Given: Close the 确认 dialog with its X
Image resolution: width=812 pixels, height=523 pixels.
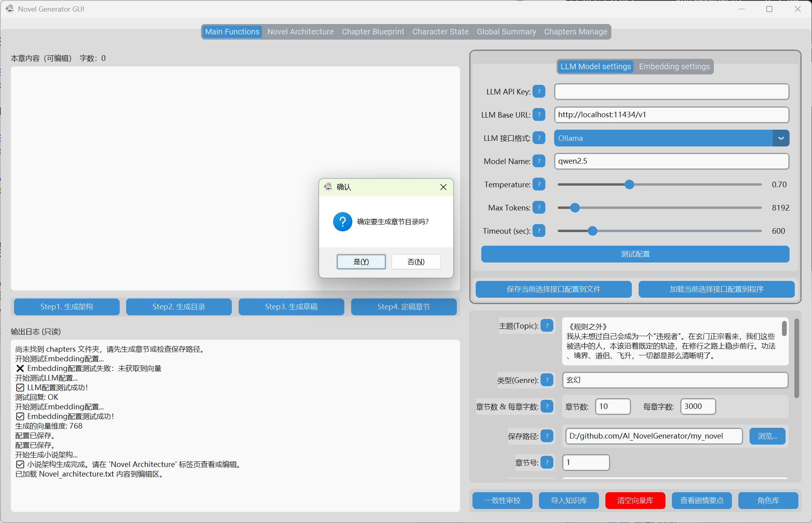Looking at the screenshot, I should point(443,187).
